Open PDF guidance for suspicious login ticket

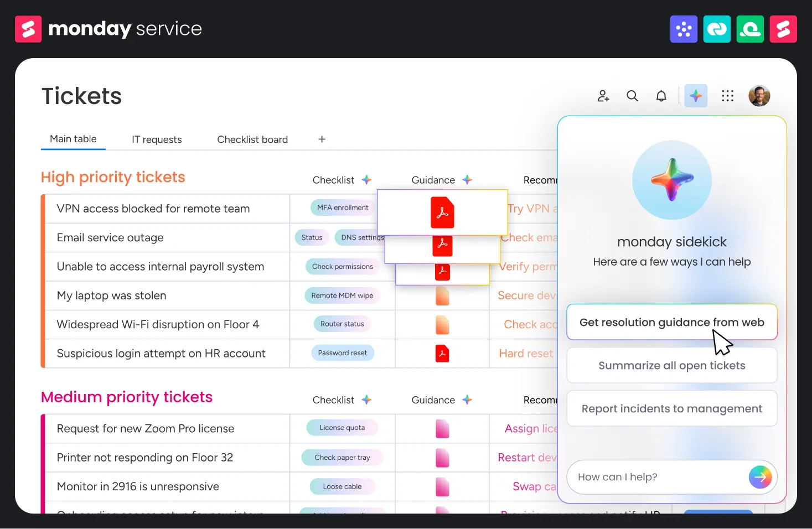point(442,353)
